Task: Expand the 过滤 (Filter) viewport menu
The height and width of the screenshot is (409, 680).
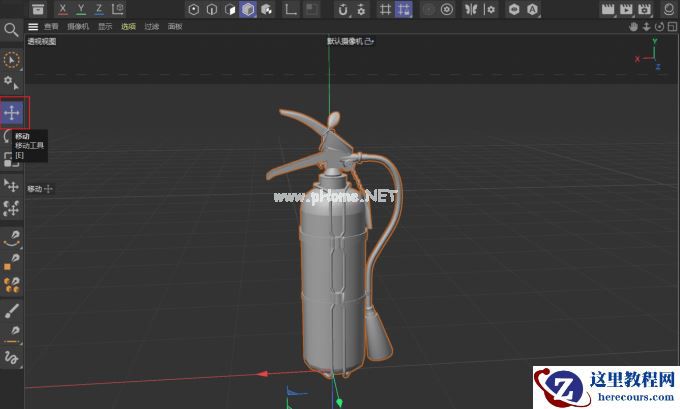Action: pyautogui.click(x=151, y=27)
